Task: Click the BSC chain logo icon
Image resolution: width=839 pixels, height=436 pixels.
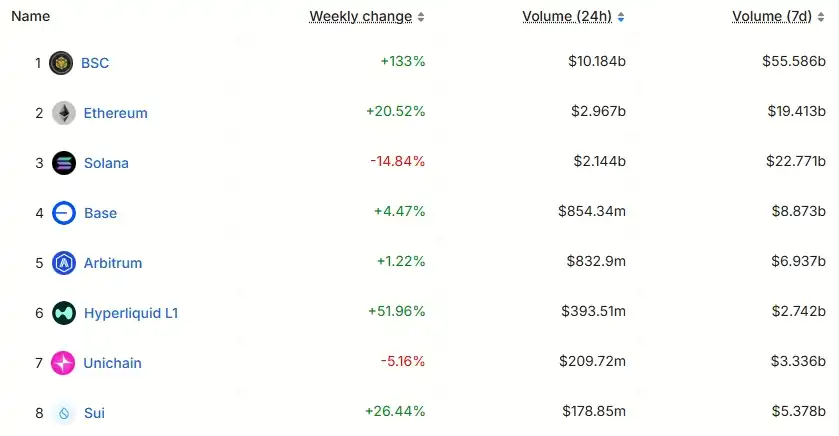Action: [x=62, y=63]
